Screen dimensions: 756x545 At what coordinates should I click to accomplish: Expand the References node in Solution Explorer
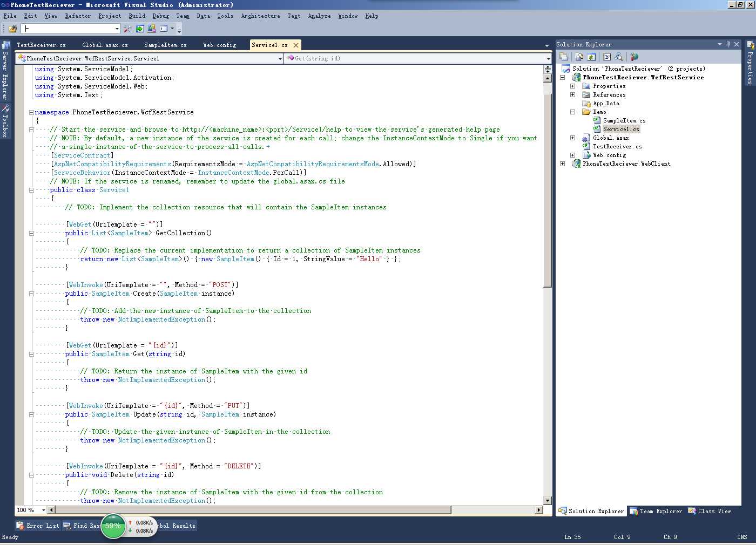click(572, 94)
